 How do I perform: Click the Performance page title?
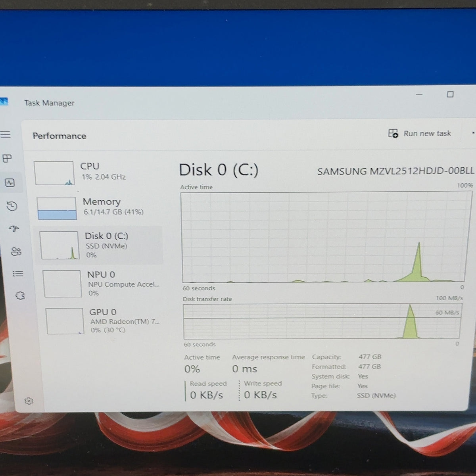point(59,136)
